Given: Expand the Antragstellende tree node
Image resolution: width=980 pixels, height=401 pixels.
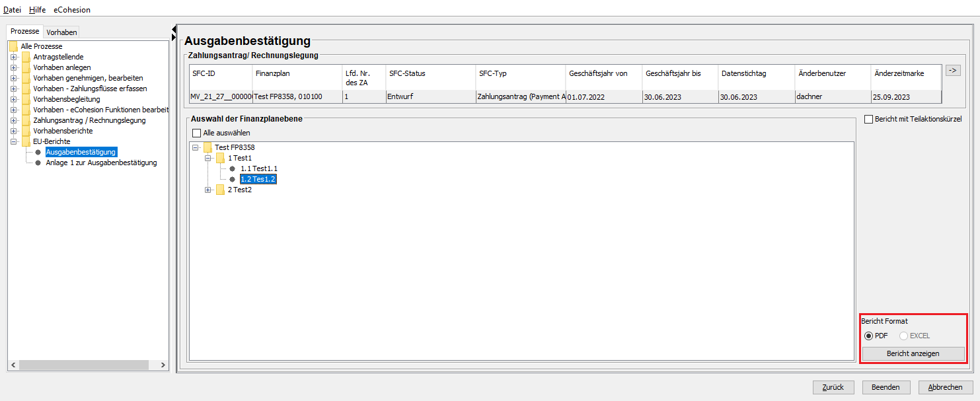Looking at the screenshot, I should point(13,57).
